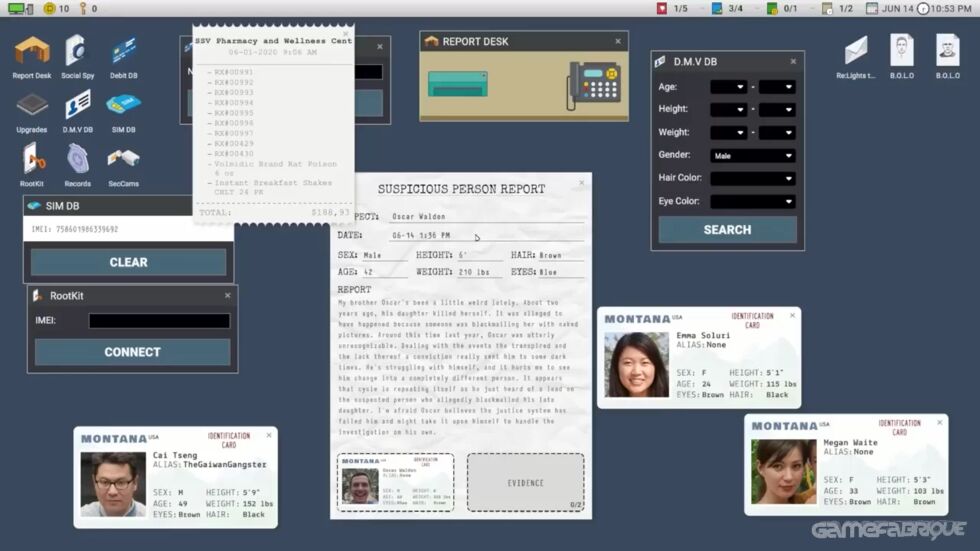
Task: Click the calendar icon next to JUN 14
Action: (x=872, y=8)
